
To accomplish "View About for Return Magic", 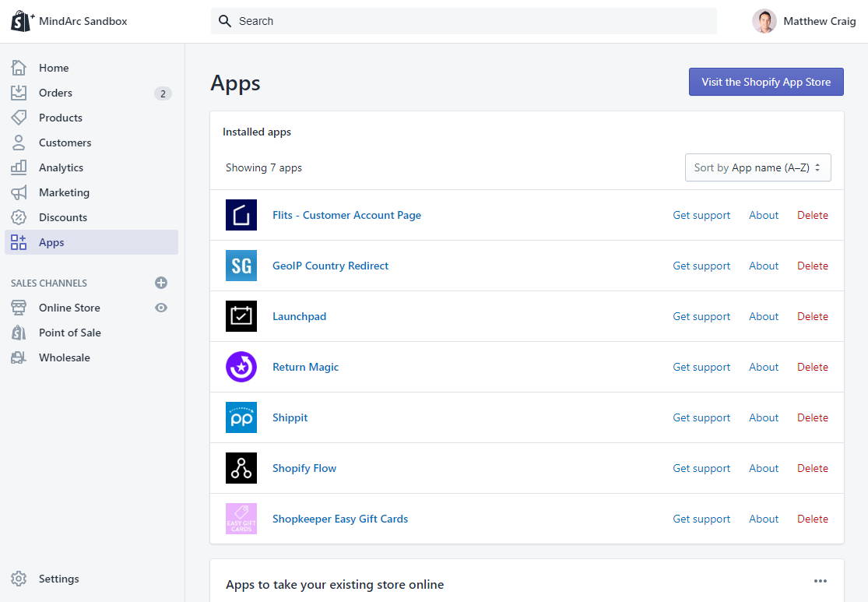I will (x=764, y=367).
